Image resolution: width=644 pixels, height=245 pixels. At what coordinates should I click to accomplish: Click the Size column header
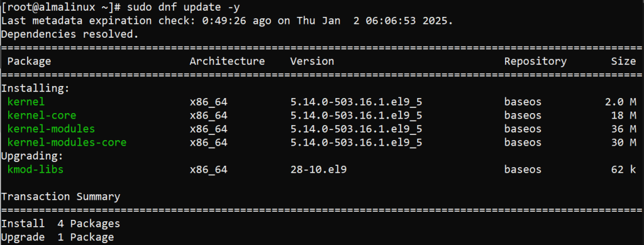(623, 62)
